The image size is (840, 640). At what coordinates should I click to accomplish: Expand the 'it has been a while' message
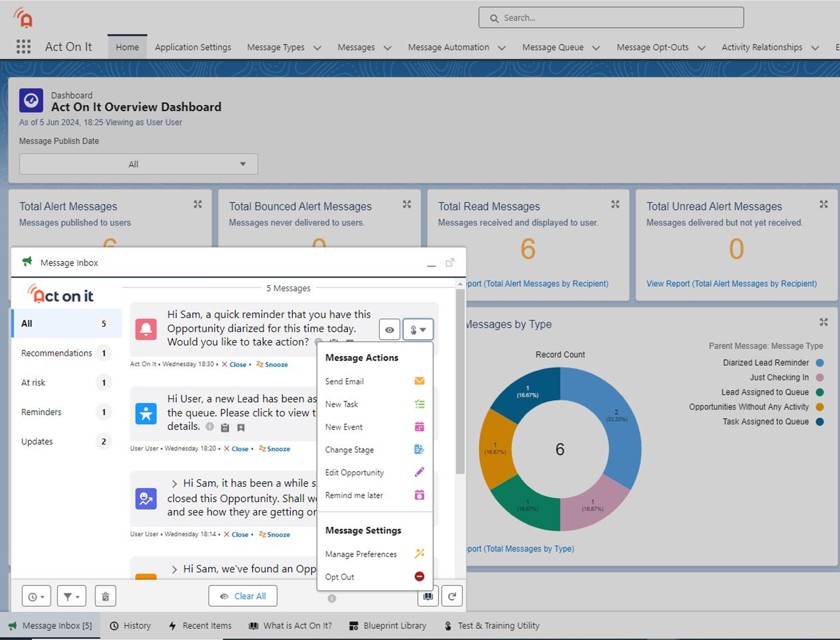(x=174, y=484)
